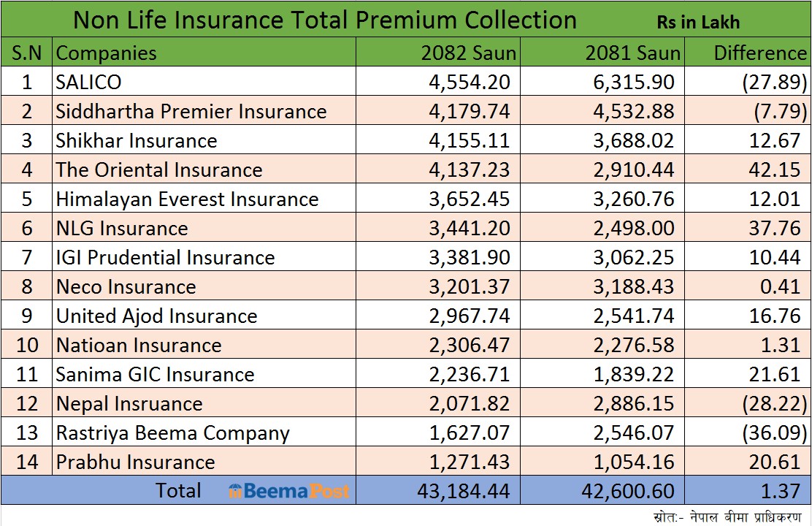Click Shikhar Insurance 2082 value 4,155.11
Viewport: 812px width, 526px height.
[x=469, y=140]
